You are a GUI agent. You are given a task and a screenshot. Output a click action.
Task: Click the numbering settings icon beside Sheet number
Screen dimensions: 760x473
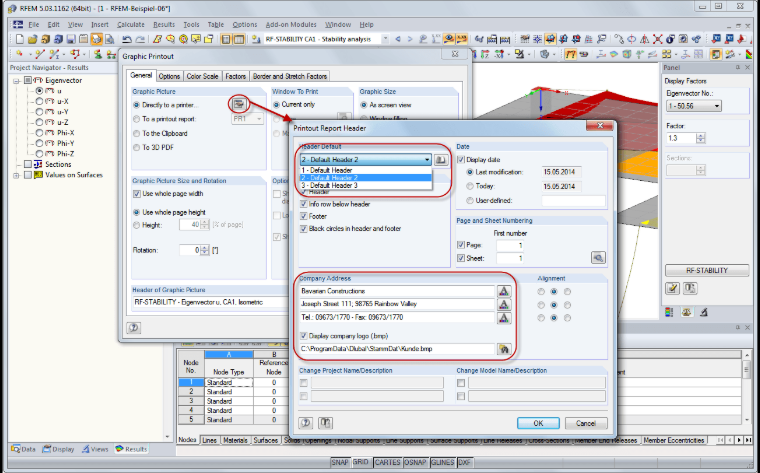598,258
